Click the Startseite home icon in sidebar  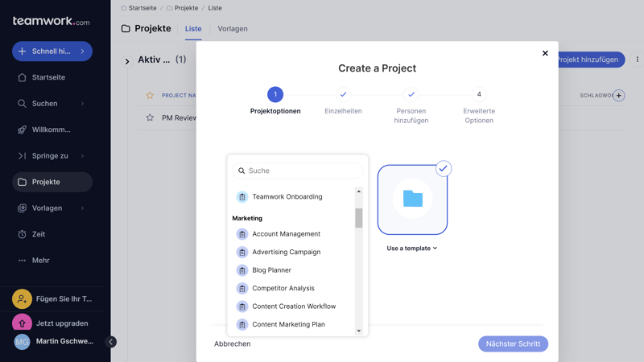(23, 77)
